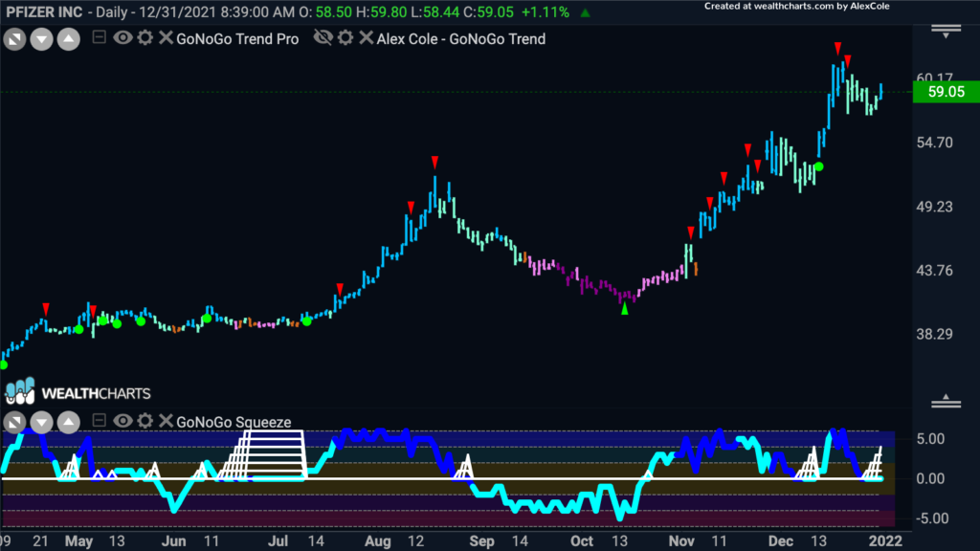Click the GoNoGo Squeeze indicator label
Image resolution: width=980 pixels, height=551 pixels.
[234, 422]
